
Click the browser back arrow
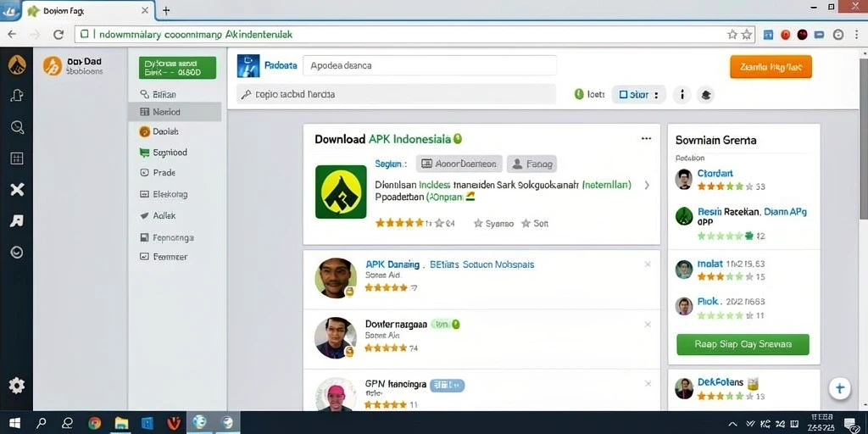[x=11, y=34]
